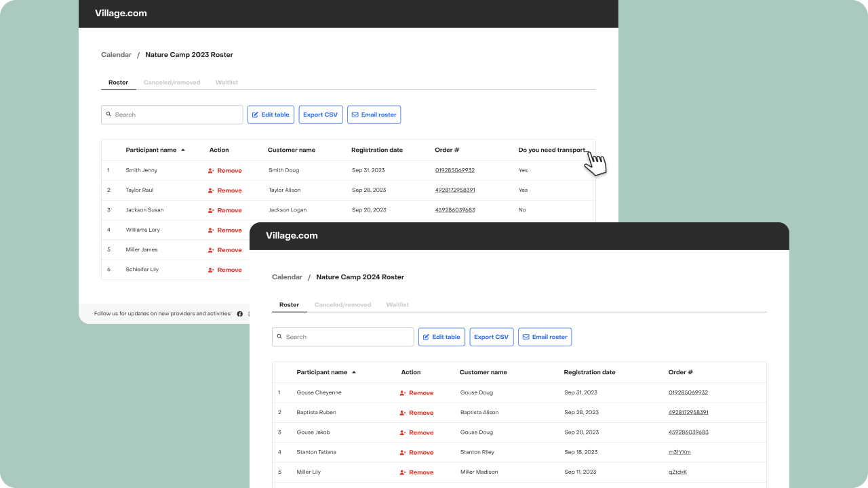Image resolution: width=868 pixels, height=488 pixels.
Task: Click Email roster in 2024 roster
Action: click(x=545, y=337)
